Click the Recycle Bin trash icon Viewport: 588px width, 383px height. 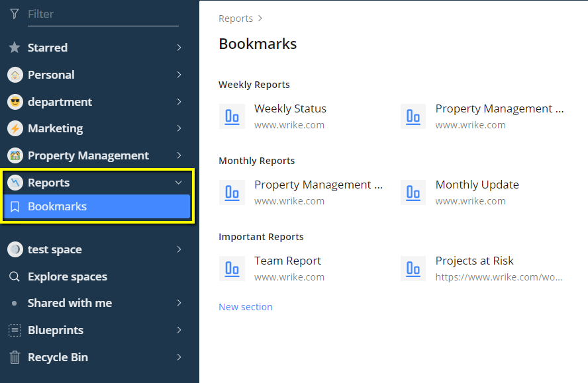(x=15, y=357)
